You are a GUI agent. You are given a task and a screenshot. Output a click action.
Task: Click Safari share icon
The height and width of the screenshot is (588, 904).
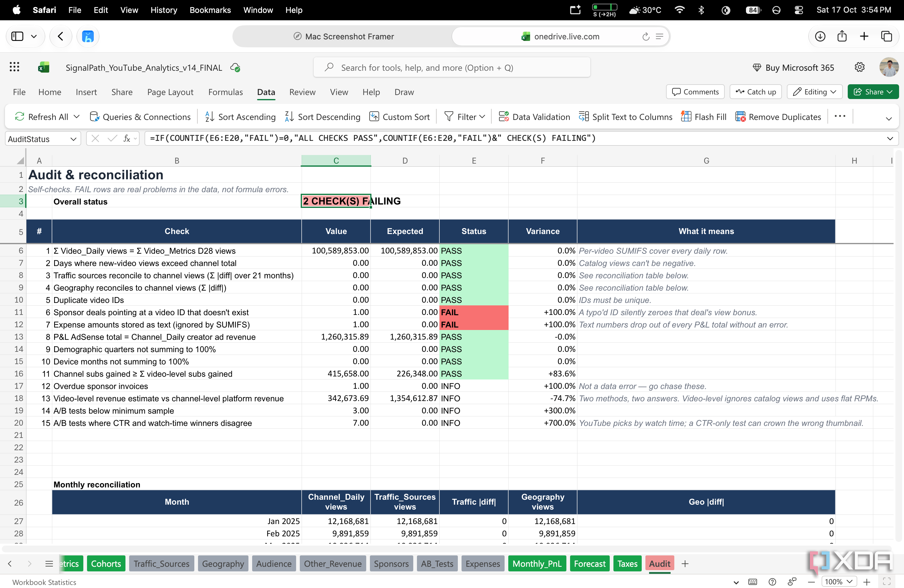[842, 37]
